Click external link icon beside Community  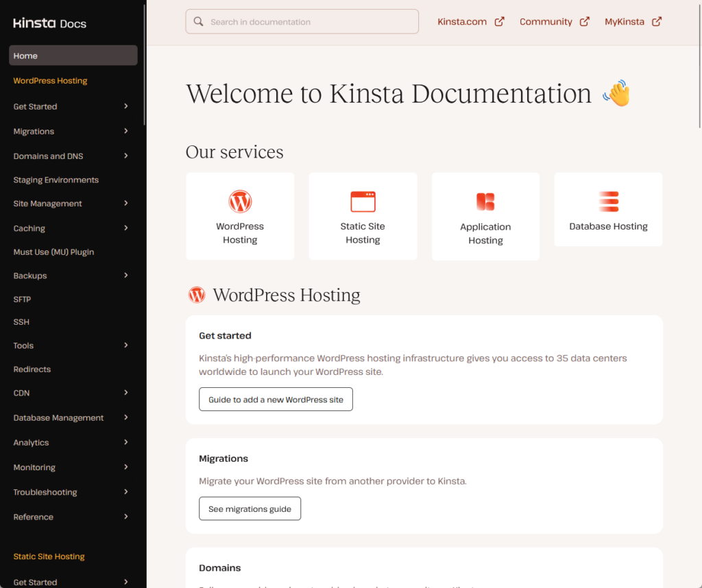click(x=584, y=21)
